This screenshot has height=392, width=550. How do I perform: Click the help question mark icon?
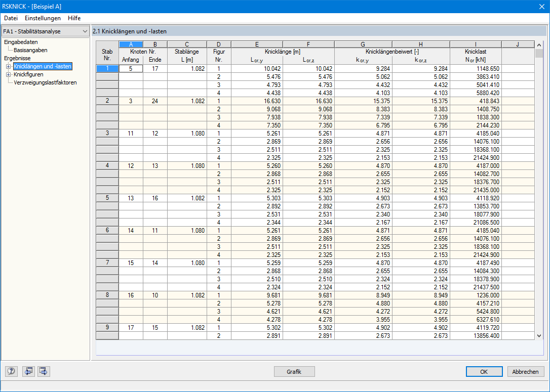click(x=11, y=371)
